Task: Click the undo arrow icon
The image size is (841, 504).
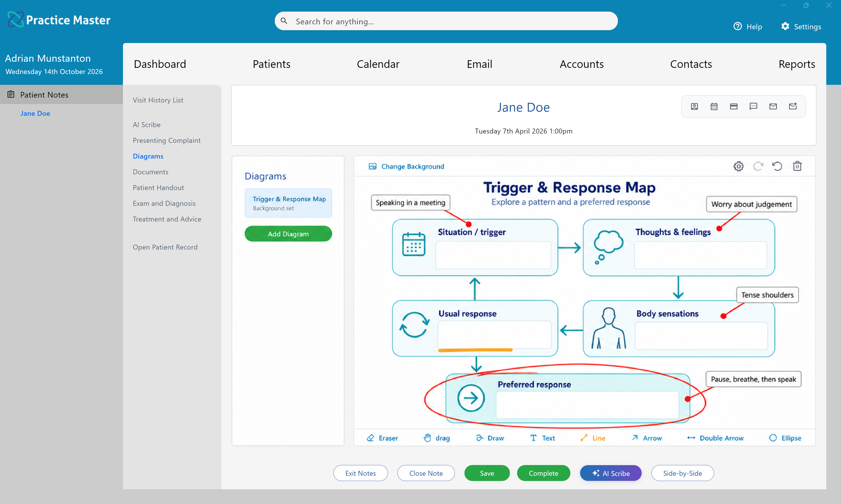Action: (x=777, y=166)
